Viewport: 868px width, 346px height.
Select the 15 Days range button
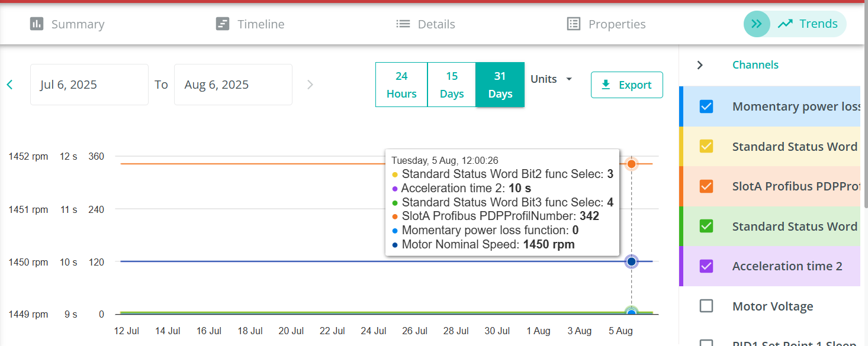(452, 85)
